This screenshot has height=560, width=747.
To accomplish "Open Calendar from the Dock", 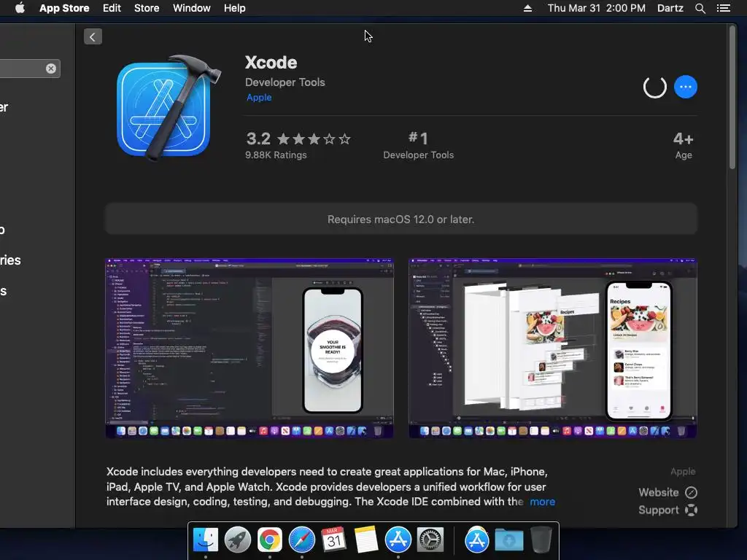I will (x=333, y=540).
